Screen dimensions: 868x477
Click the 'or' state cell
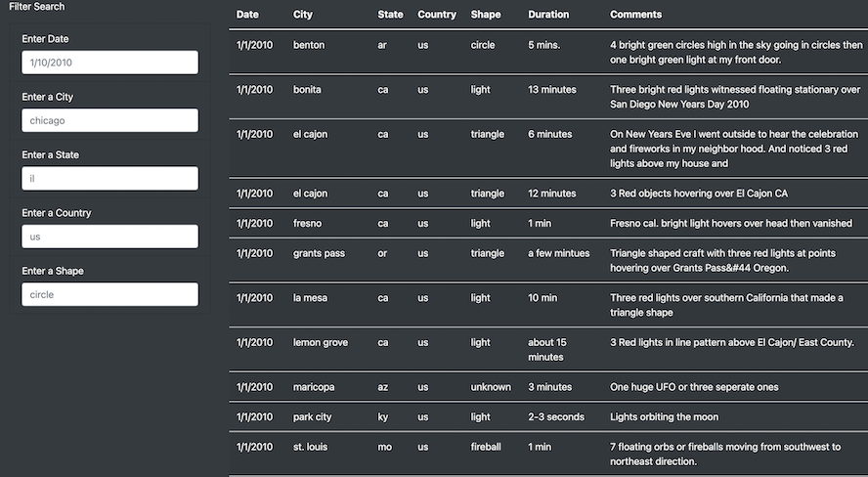coord(382,254)
